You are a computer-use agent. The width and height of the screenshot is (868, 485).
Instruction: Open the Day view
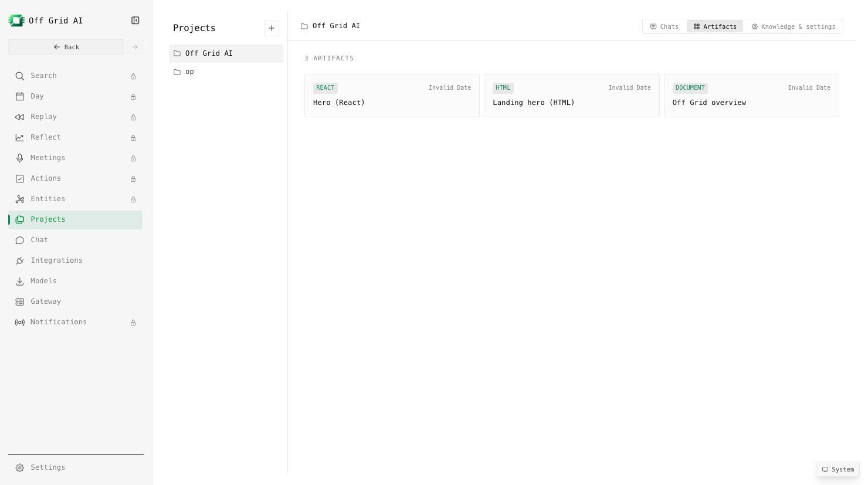click(x=75, y=96)
